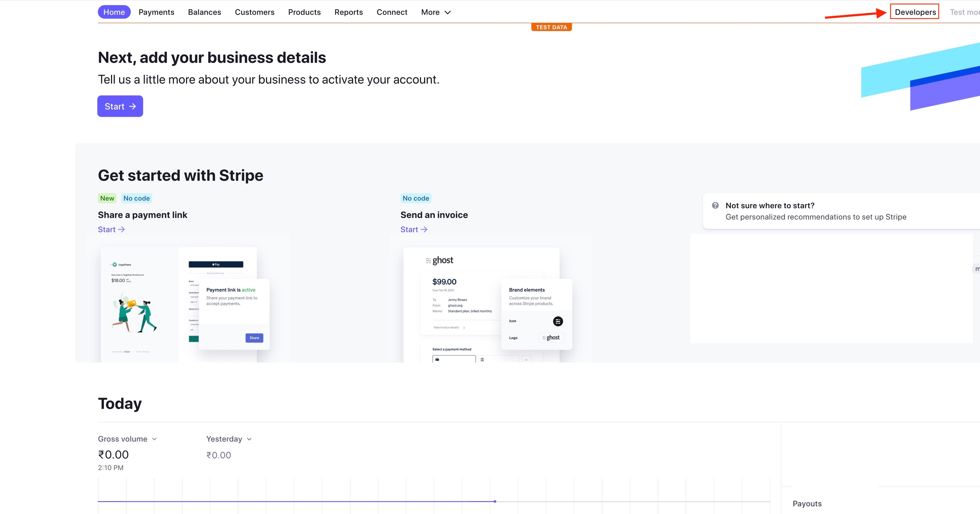Go to the Payments tab
This screenshot has height=514, width=980.
(x=156, y=12)
